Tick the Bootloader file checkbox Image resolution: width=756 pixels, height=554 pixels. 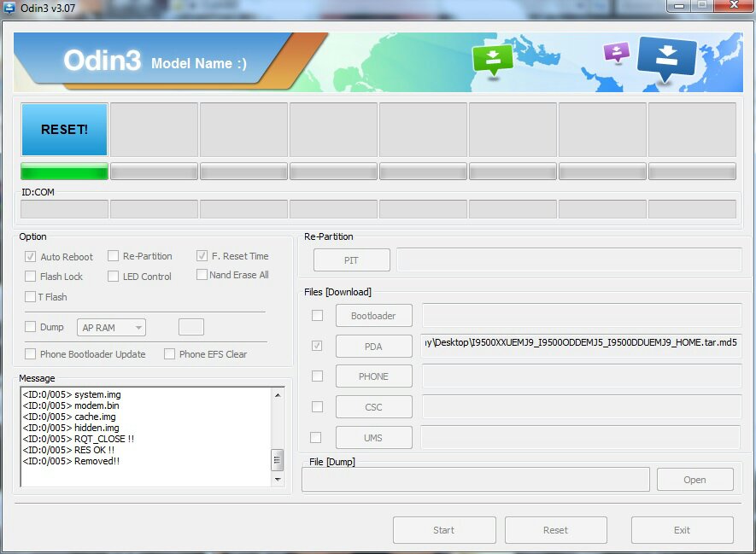click(317, 316)
